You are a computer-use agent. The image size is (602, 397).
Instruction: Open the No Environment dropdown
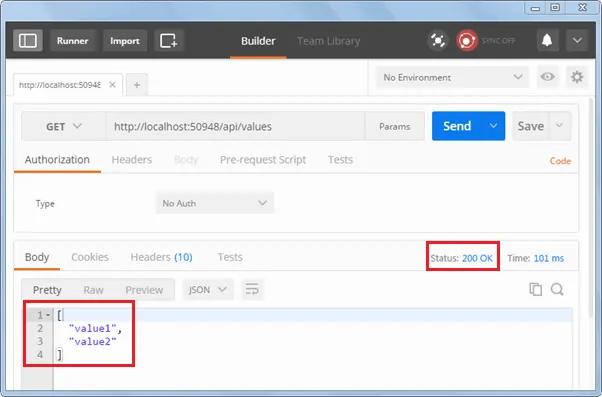pyautogui.click(x=452, y=78)
